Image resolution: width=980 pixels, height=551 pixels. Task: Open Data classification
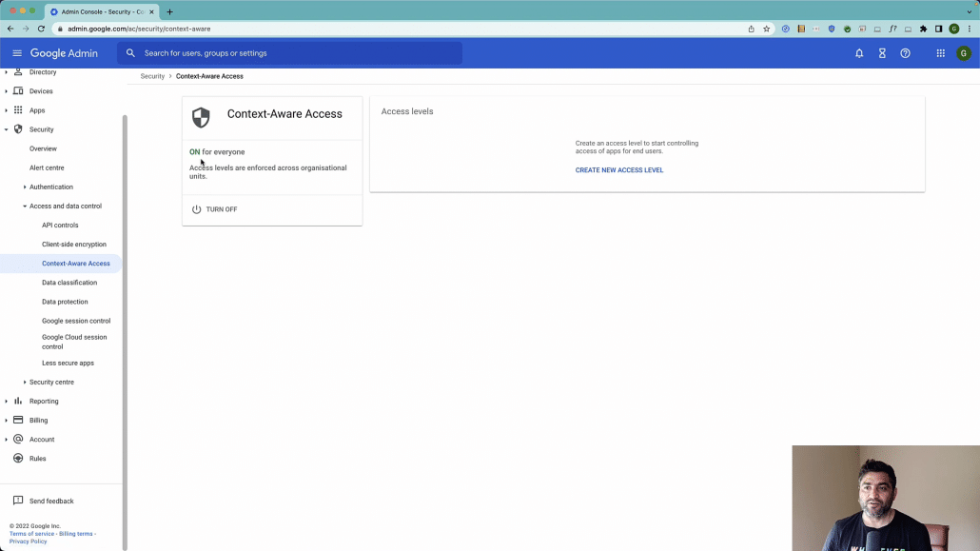[69, 283]
